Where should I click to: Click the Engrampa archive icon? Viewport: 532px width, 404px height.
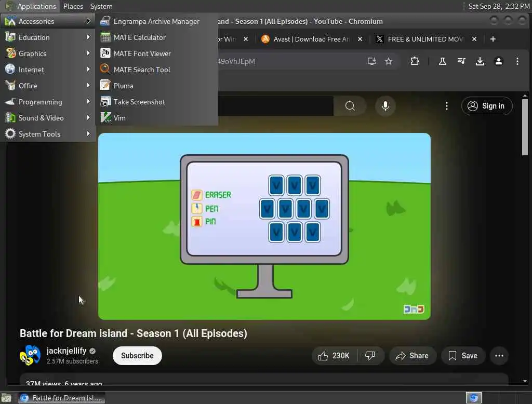(x=105, y=21)
